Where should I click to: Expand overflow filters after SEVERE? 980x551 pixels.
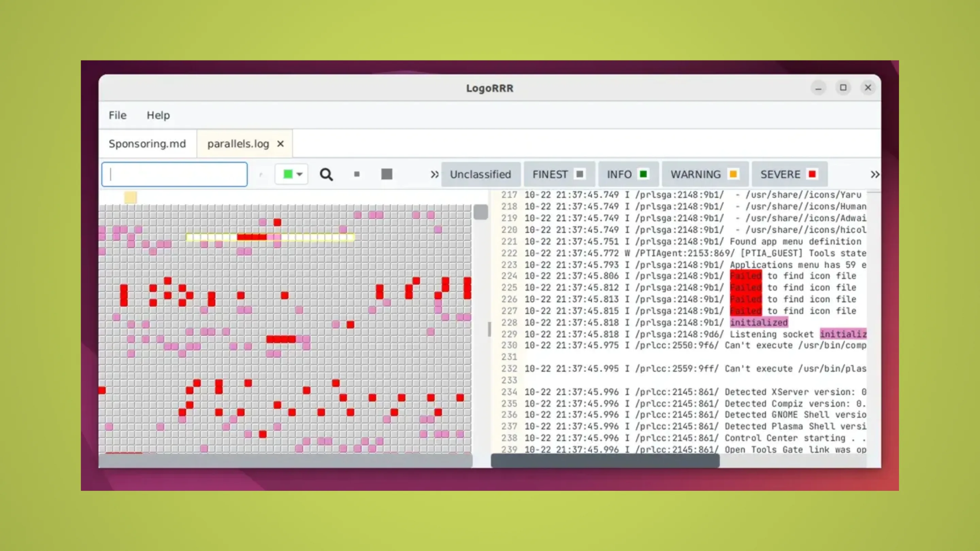875,174
